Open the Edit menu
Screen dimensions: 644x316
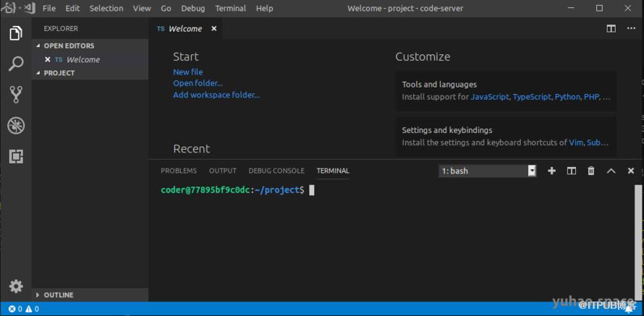(x=72, y=8)
